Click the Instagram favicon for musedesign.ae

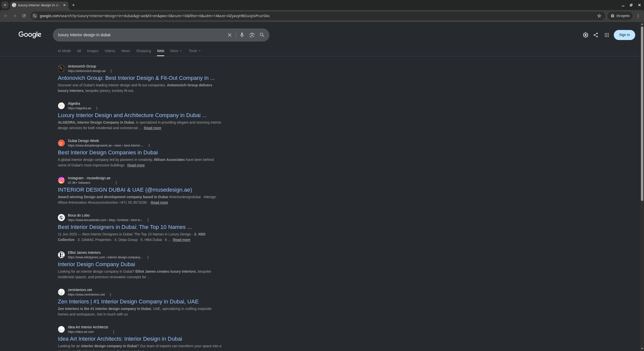click(x=61, y=180)
